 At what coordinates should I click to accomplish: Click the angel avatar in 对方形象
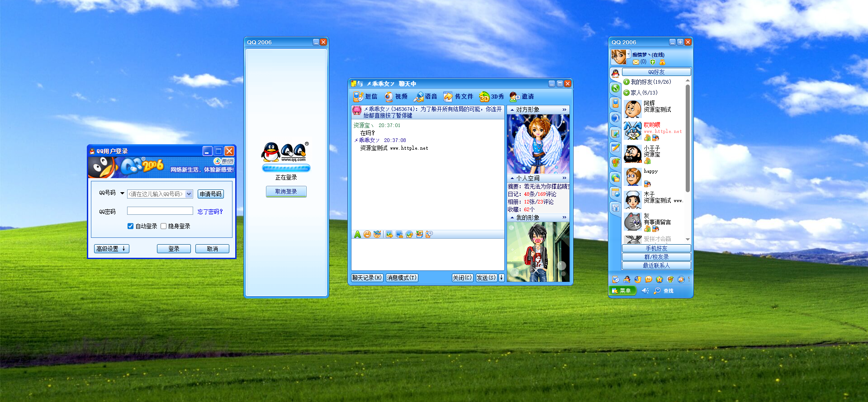(x=538, y=144)
